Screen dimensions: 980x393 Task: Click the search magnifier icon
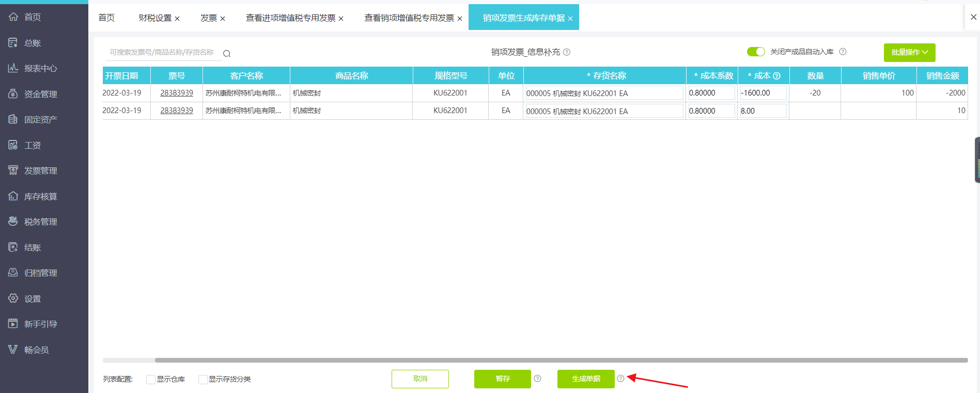click(x=226, y=54)
